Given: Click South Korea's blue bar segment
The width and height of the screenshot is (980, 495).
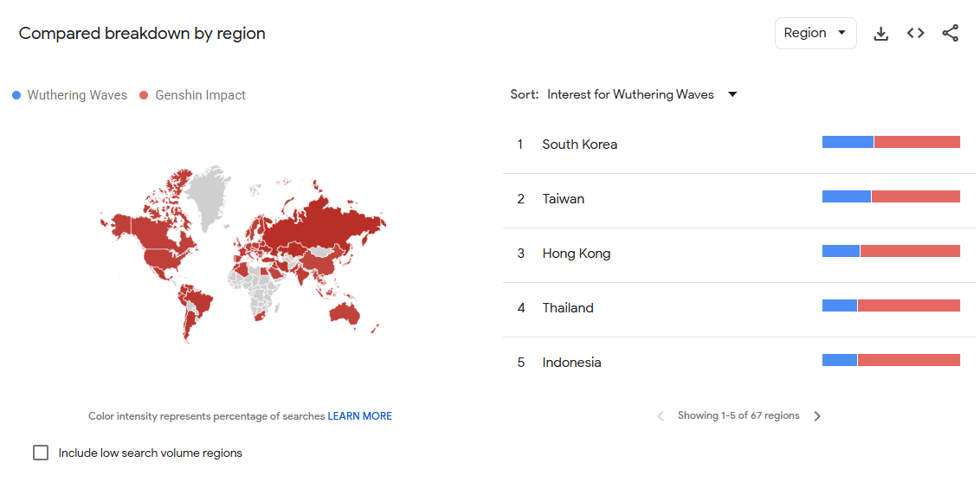Looking at the screenshot, I should [848, 142].
